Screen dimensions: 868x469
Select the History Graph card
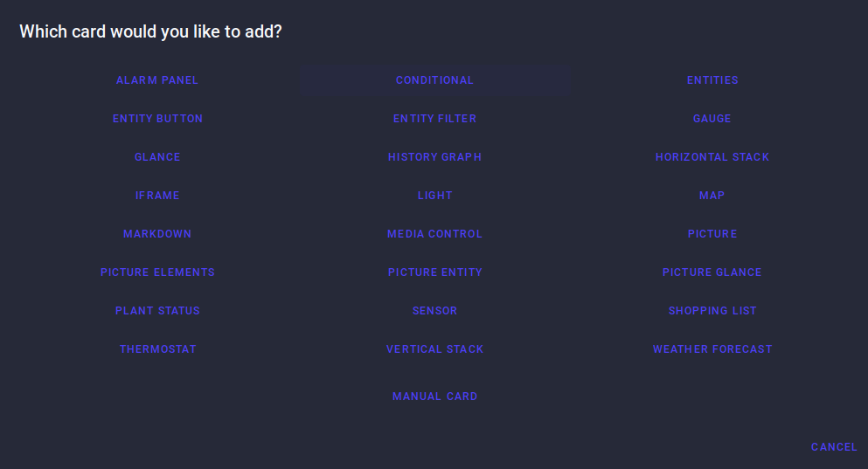[434, 157]
